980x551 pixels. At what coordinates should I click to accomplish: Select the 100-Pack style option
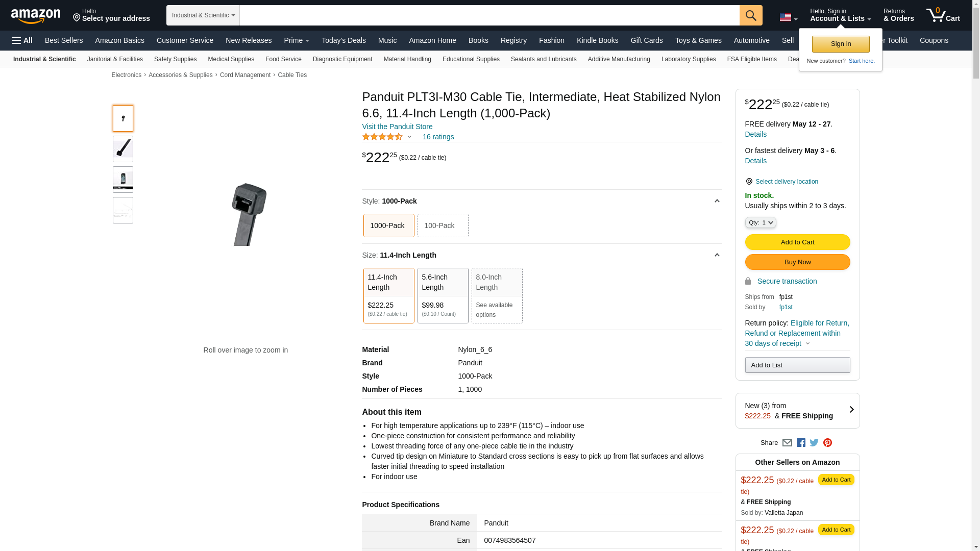[x=443, y=226]
